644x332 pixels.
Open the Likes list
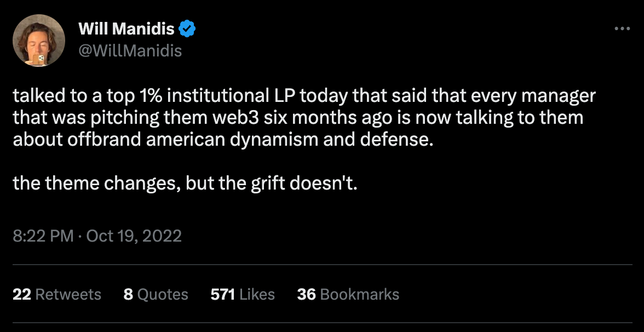(242, 294)
